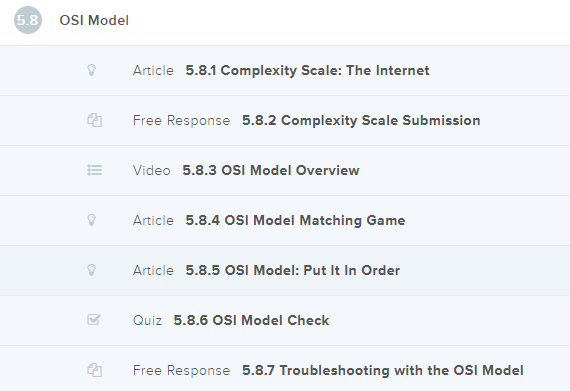570x391 pixels.
Task: Click the lightbulb icon for Put It In Order
Action: click(92, 270)
